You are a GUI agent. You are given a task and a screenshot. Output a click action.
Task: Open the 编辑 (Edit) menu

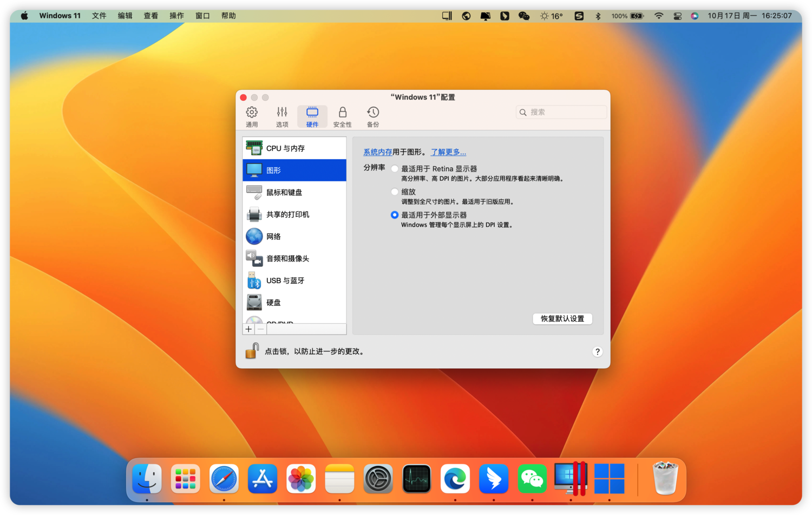tap(125, 16)
